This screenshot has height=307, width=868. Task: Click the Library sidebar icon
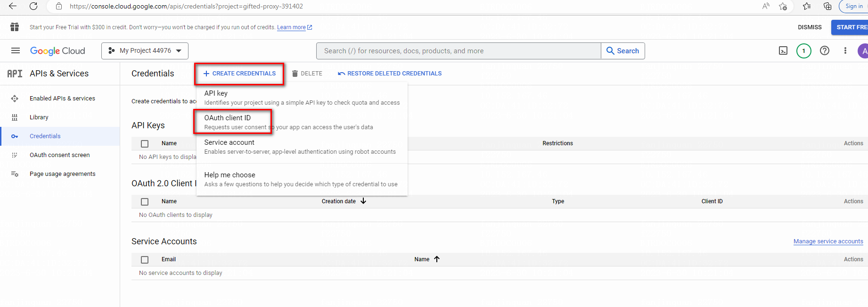[15, 117]
